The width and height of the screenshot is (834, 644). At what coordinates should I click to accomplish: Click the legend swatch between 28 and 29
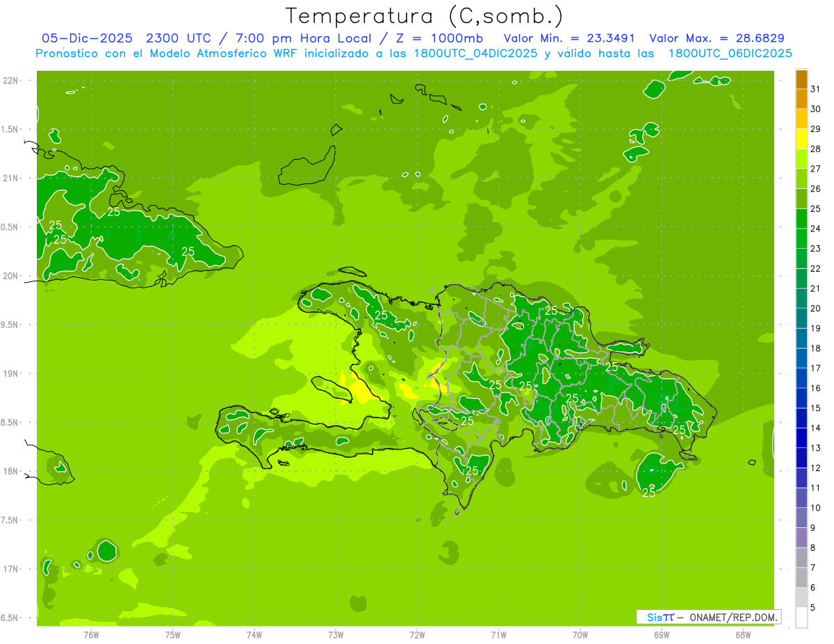coord(801,139)
